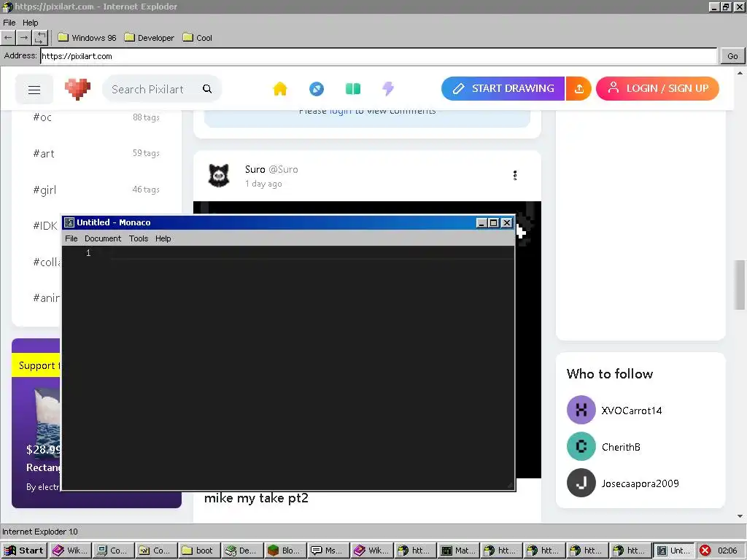Open the Cool bookmark folder
This screenshot has width=747, height=560.
[x=197, y=38]
